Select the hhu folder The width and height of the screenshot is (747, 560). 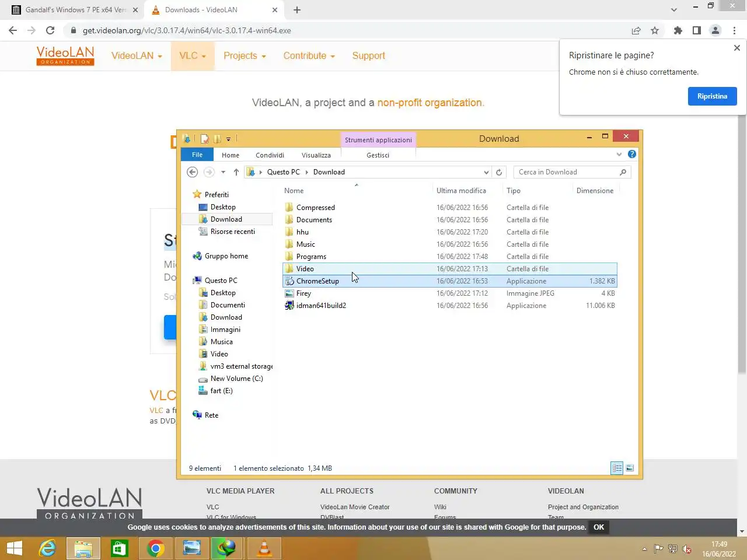302,232
